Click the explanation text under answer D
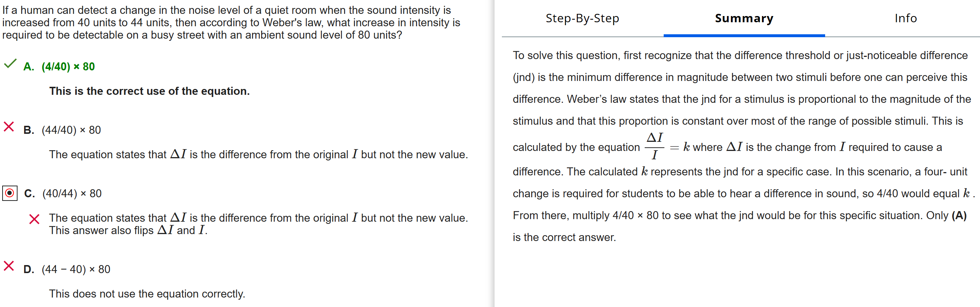The height and width of the screenshot is (307, 980). [147, 294]
